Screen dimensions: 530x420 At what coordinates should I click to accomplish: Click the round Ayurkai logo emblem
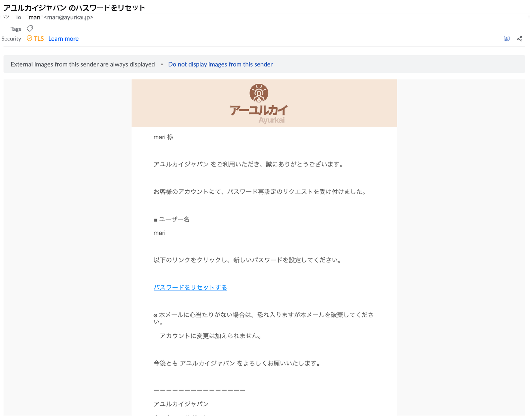point(259,93)
